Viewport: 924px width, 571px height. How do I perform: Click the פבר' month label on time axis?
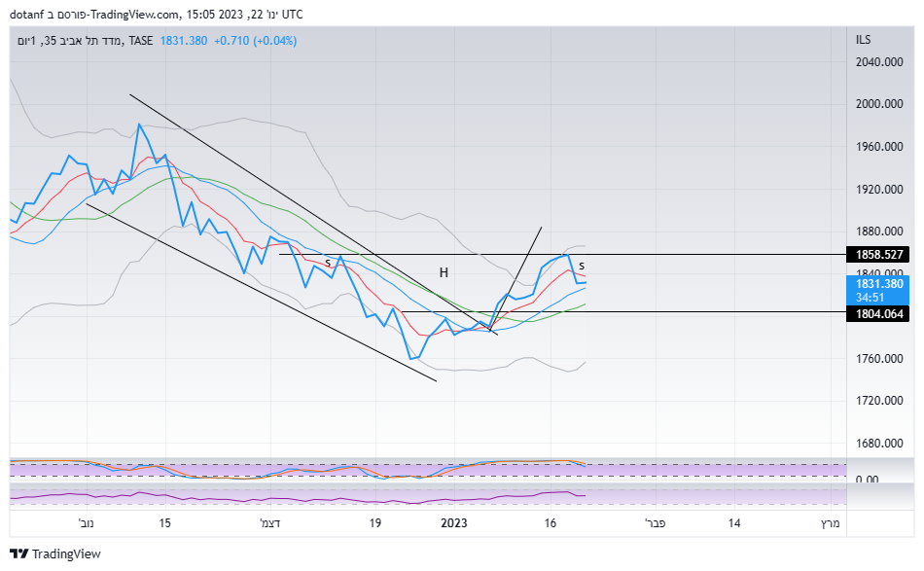click(655, 523)
